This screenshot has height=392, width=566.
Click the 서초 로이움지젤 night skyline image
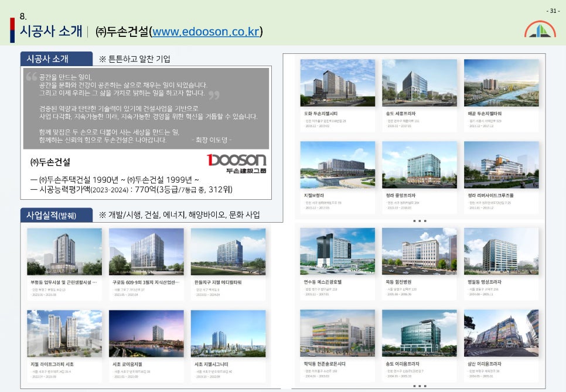[x=146, y=333]
